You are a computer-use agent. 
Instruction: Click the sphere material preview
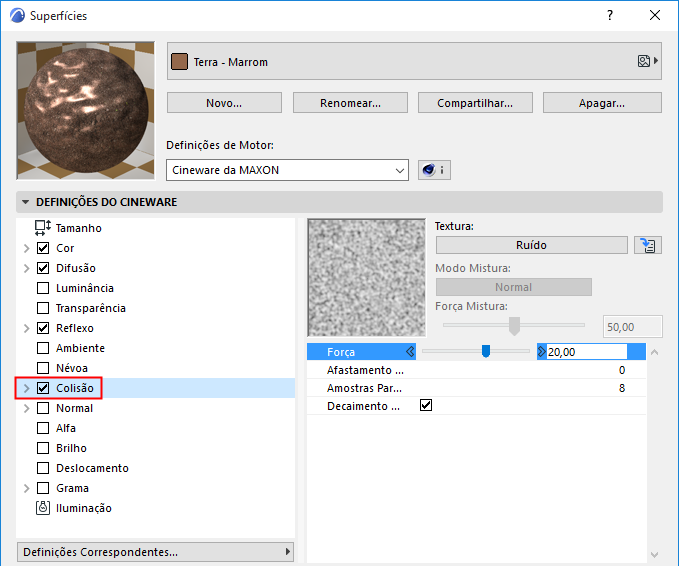(85, 110)
